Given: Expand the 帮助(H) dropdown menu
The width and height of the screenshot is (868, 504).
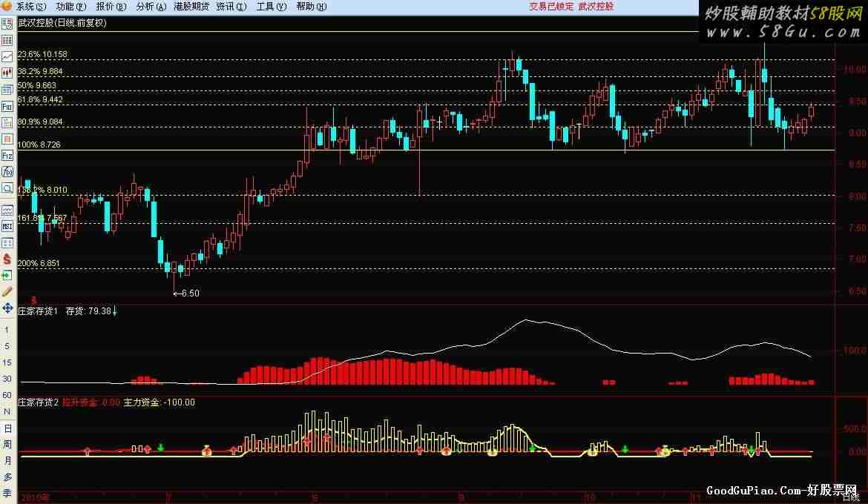Looking at the screenshot, I should (310, 6).
